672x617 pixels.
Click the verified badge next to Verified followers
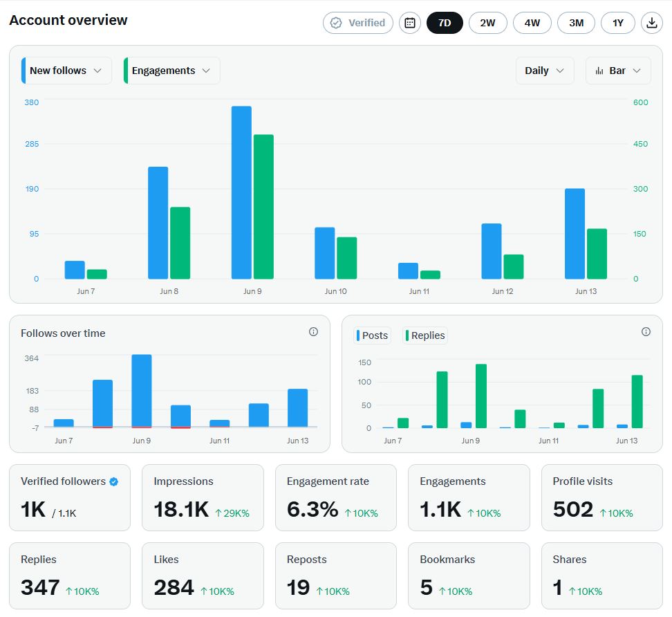[113, 481]
